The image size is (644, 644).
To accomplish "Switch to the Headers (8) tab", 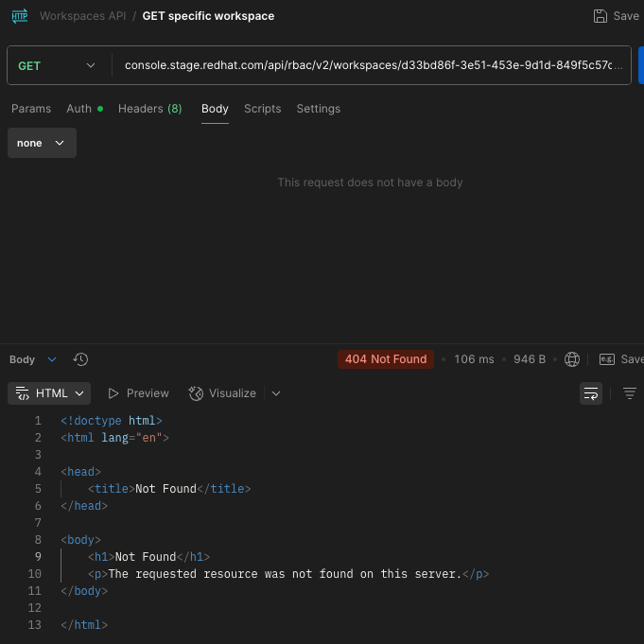I will pos(149,109).
